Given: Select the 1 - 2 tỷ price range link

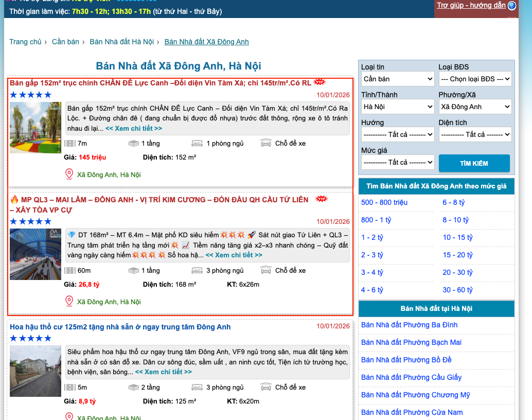Looking at the screenshot, I should click(372, 237).
